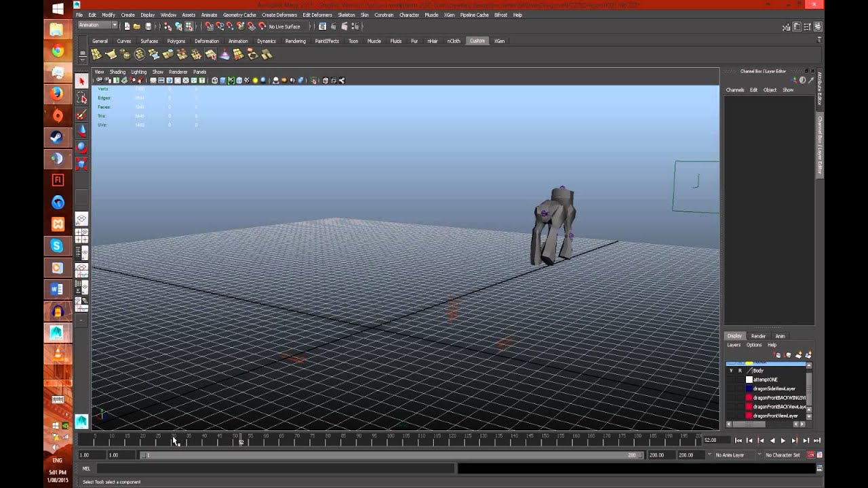Click the Move tool cone icon
Screen dimensions: 868x488
pyautogui.click(x=81, y=131)
